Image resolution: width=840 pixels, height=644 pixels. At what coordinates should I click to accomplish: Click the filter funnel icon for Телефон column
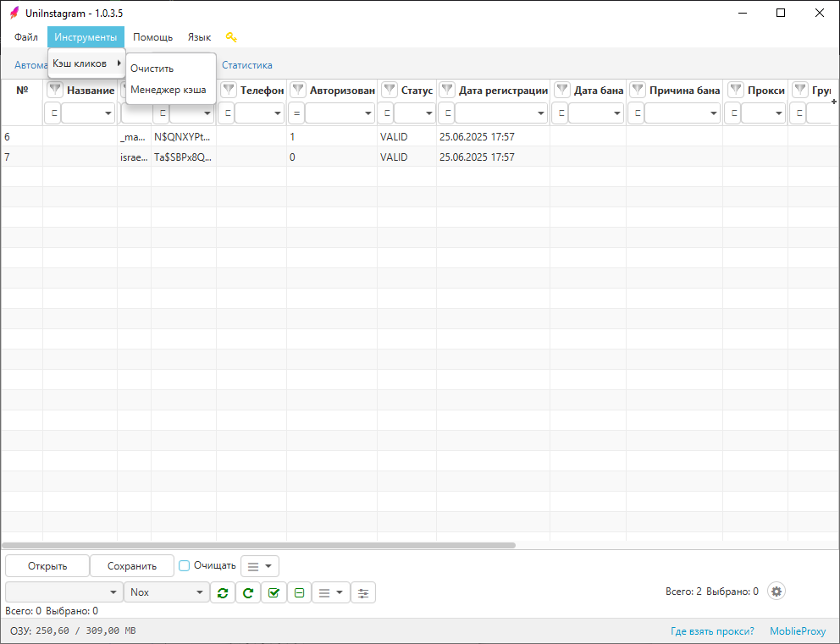coord(228,91)
